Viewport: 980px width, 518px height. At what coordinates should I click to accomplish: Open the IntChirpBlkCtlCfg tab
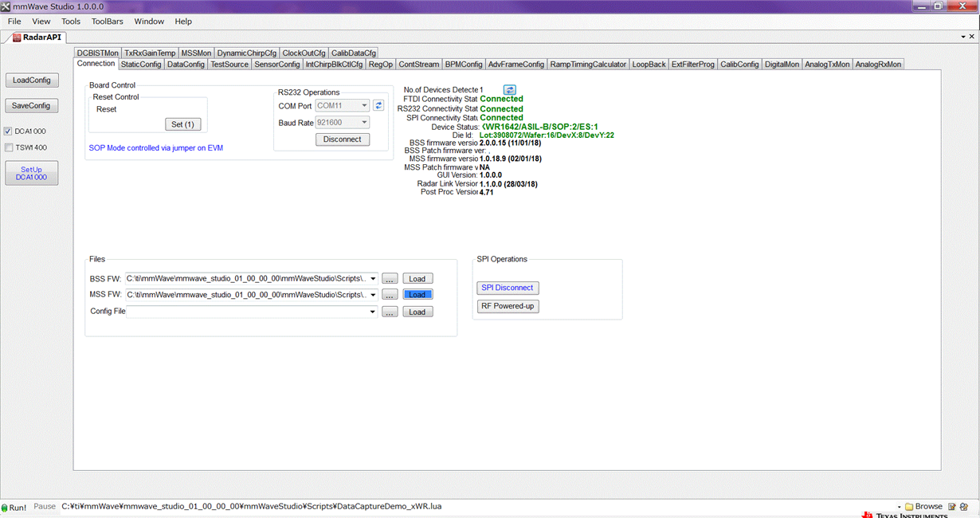tap(334, 65)
